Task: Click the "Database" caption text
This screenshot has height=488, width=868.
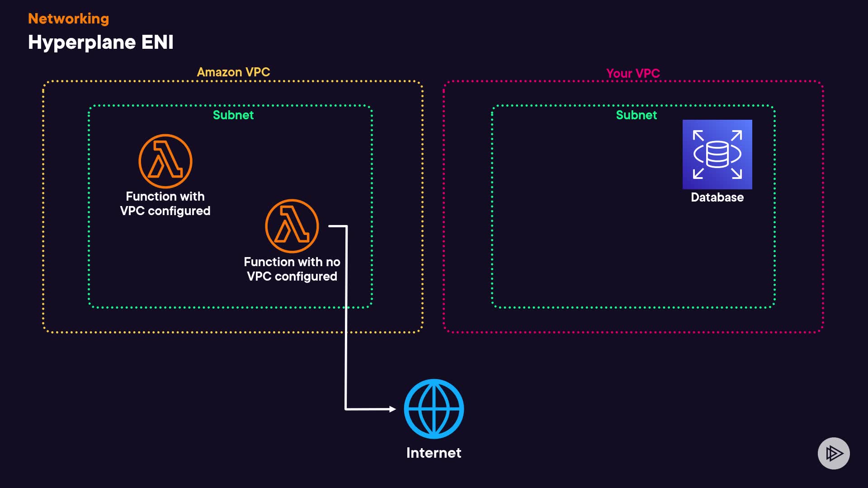Action: pyautogui.click(x=717, y=197)
